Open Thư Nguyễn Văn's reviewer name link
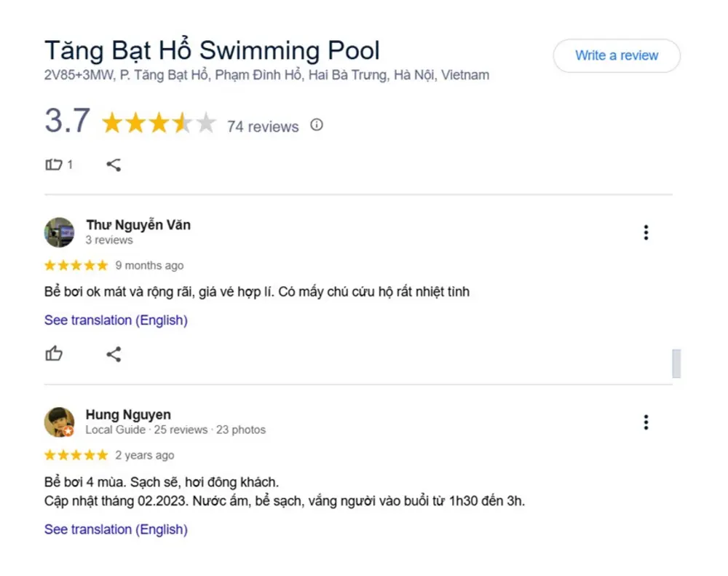The height and width of the screenshot is (576, 728). [138, 225]
